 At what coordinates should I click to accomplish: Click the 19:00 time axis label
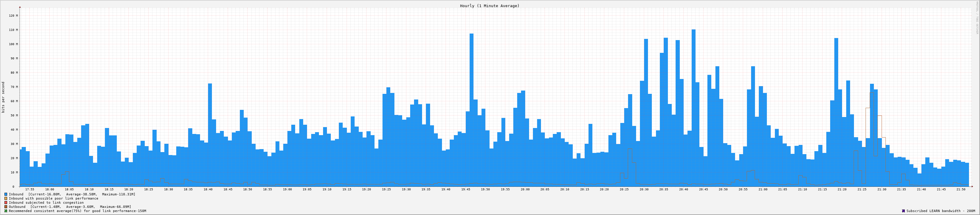(x=287, y=189)
